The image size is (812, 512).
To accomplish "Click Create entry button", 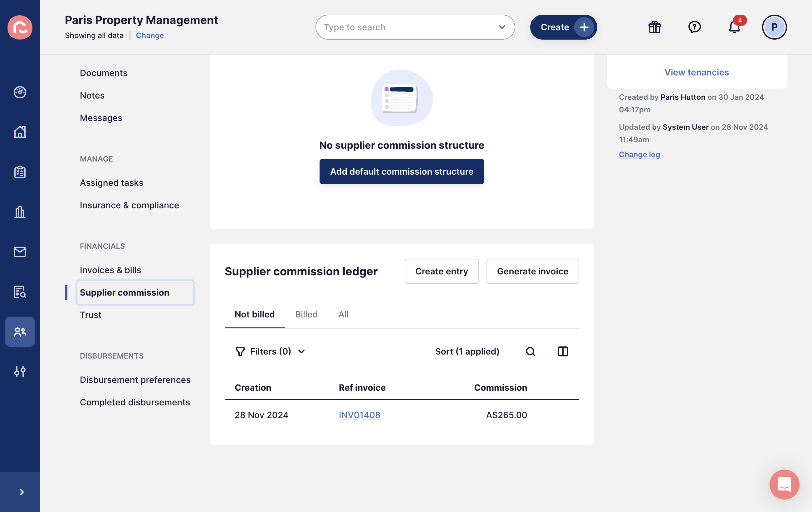I will click(442, 271).
